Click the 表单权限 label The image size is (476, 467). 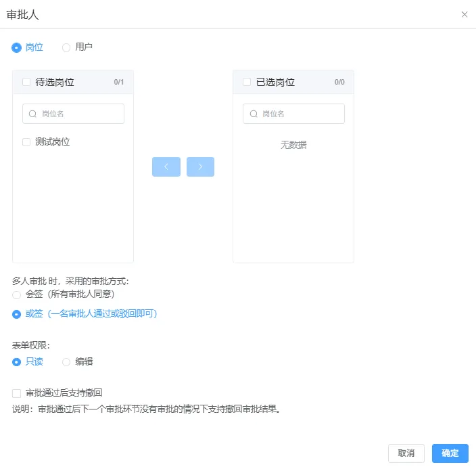point(31,345)
